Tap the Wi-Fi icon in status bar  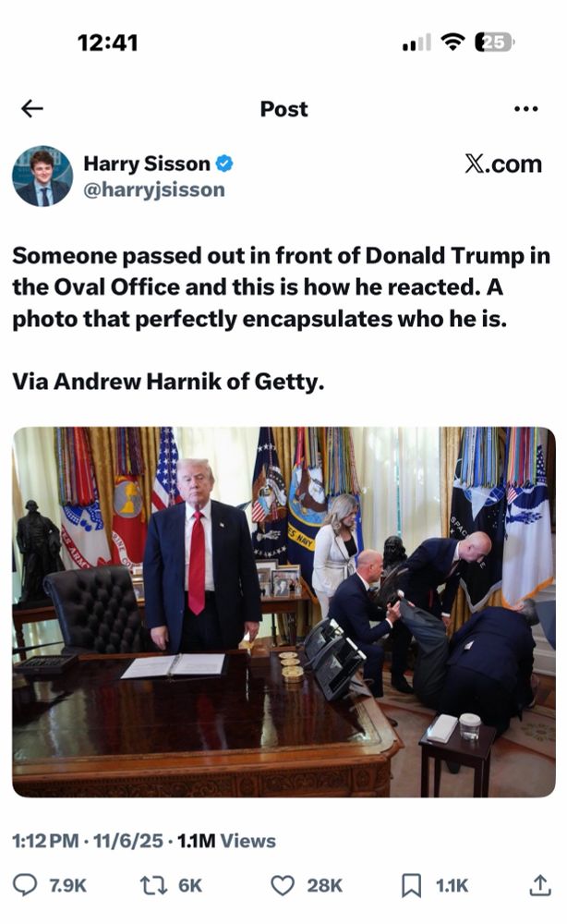tap(452, 43)
